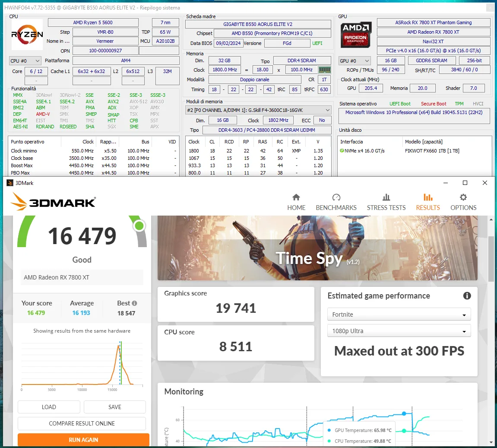Switch to the BENCHMARKS tab

[x=336, y=202]
